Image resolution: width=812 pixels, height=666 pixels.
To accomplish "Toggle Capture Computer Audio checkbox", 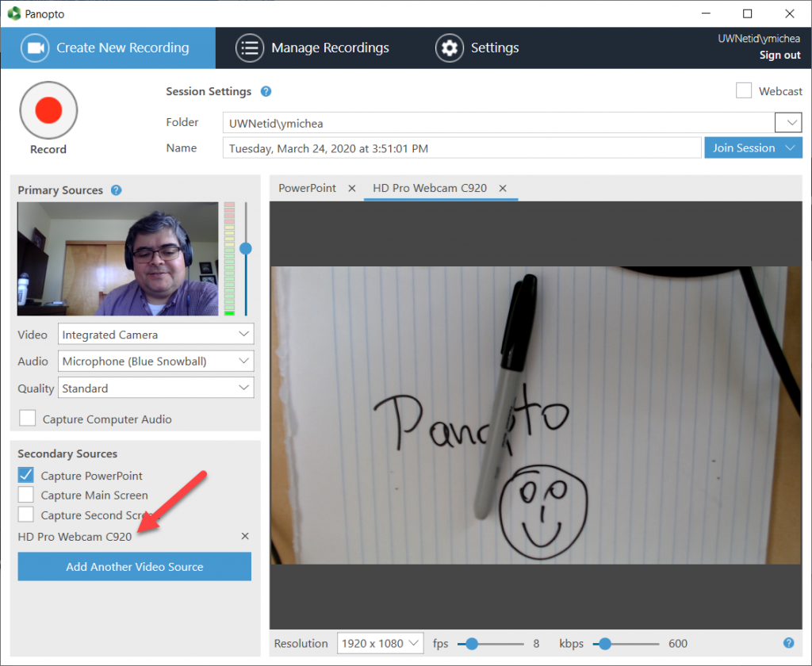I will 28,419.
